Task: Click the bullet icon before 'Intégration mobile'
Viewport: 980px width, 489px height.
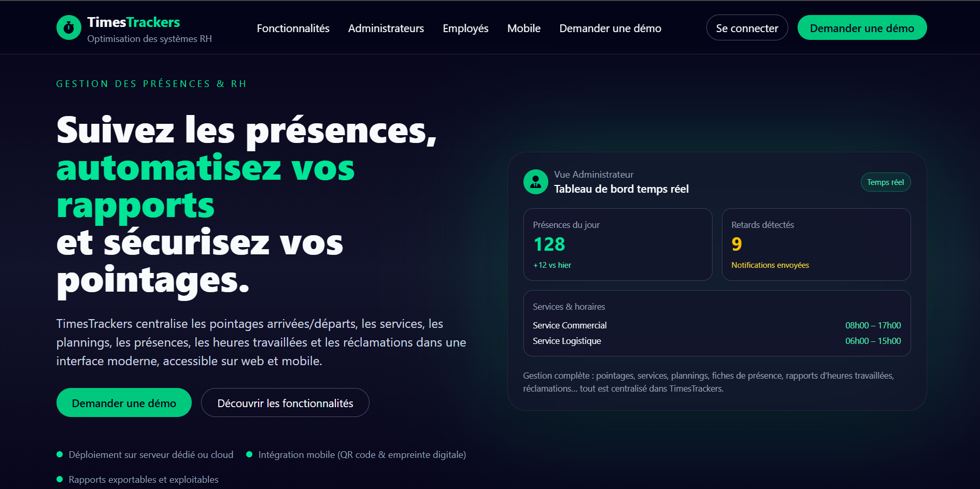Action: pyautogui.click(x=250, y=454)
